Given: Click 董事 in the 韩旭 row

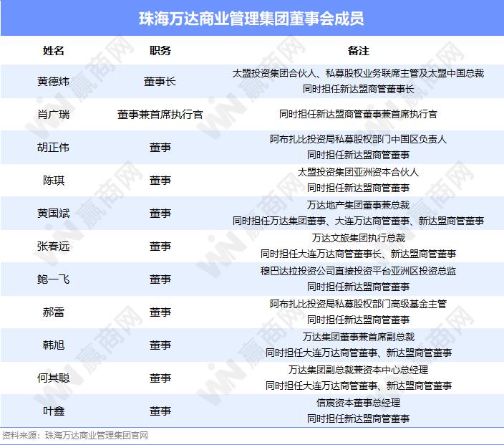Looking at the screenshot, I should 160,345.
